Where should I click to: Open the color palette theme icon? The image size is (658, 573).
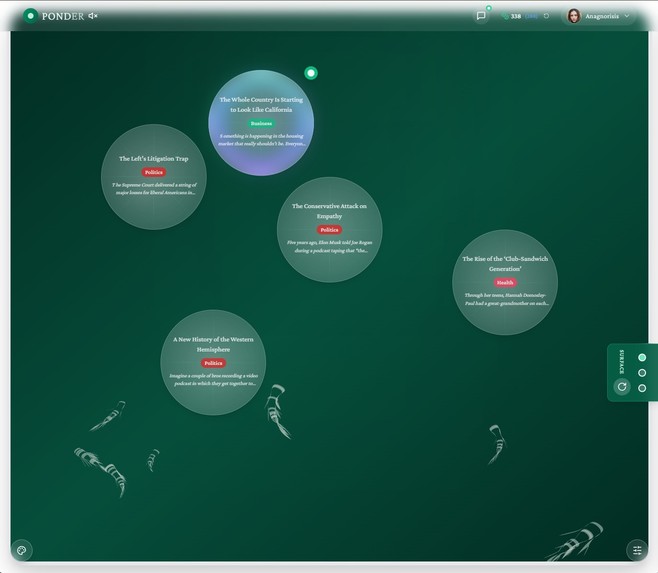tap(21, 550)
